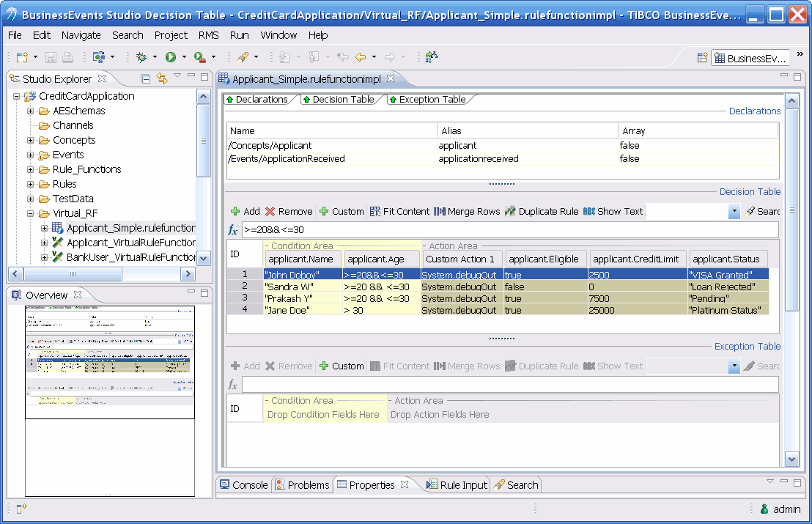This screenshot has height=524, width=812.
Task: Click the green Run button in toolbar
Action: click(170, 56)
